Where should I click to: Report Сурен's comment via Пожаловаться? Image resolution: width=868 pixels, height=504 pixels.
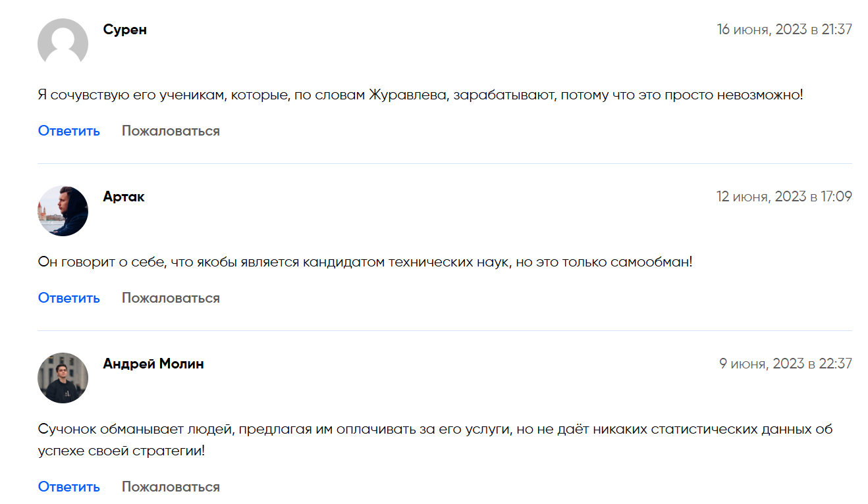point(171,131)
